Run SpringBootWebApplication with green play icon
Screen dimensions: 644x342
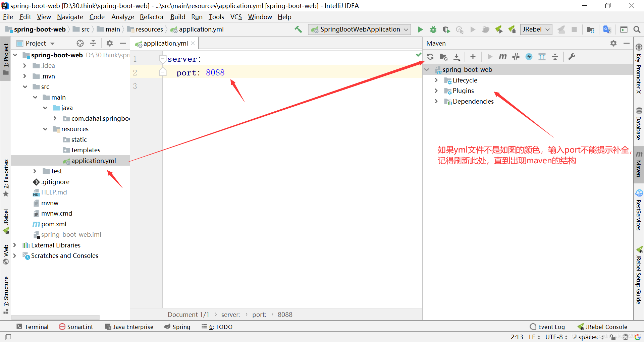420,30
